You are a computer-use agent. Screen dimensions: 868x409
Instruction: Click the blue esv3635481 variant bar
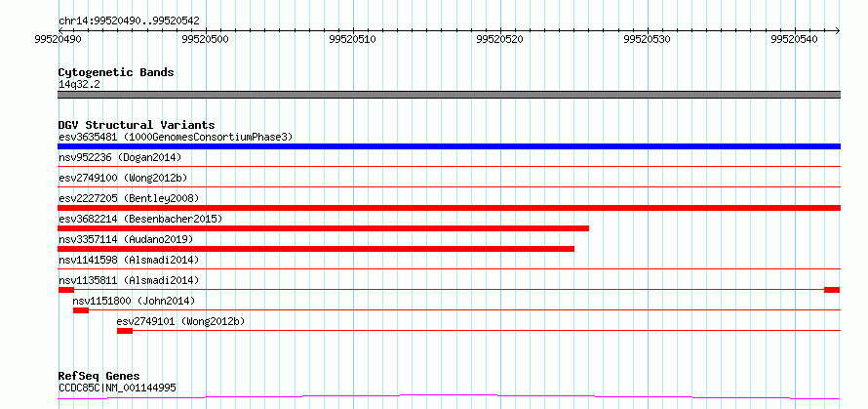(449, 146)
